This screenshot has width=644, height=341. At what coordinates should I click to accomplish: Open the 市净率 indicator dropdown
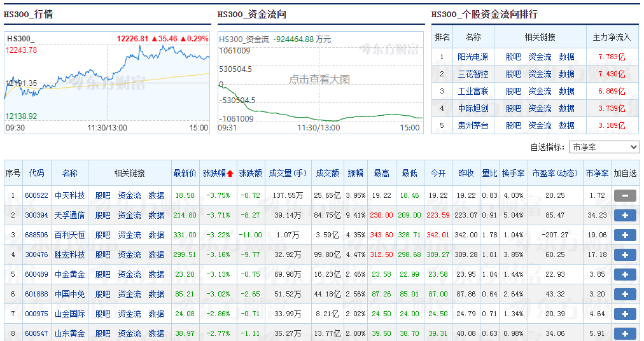(x=604, y=147)
